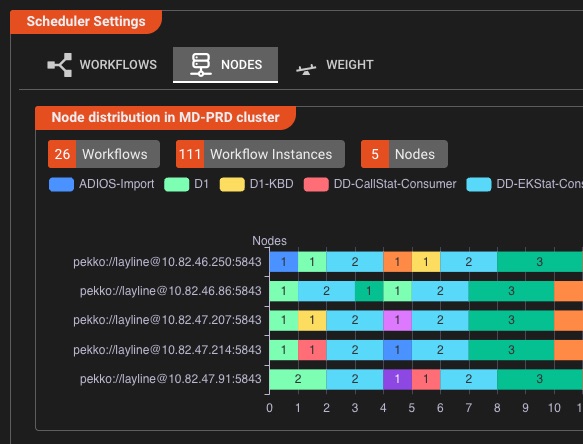
Task: Click the 5 Nodes badge
Action: tap(404, 154)
